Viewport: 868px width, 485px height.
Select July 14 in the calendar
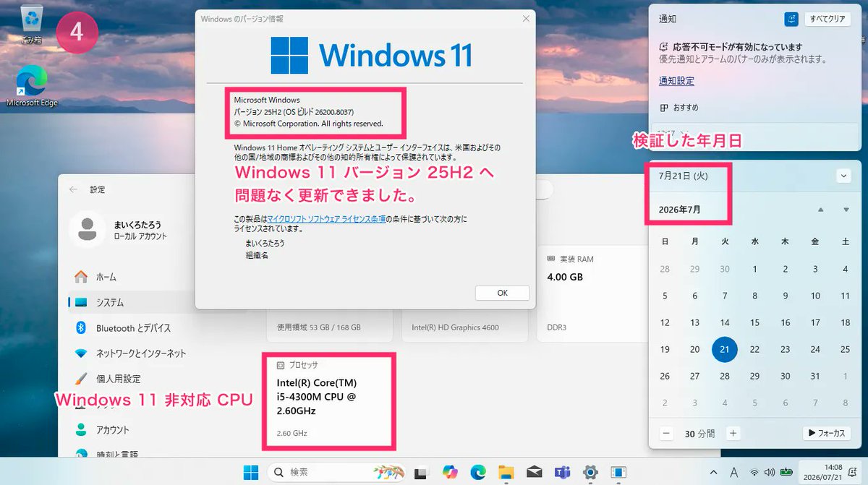coord(725,322)
